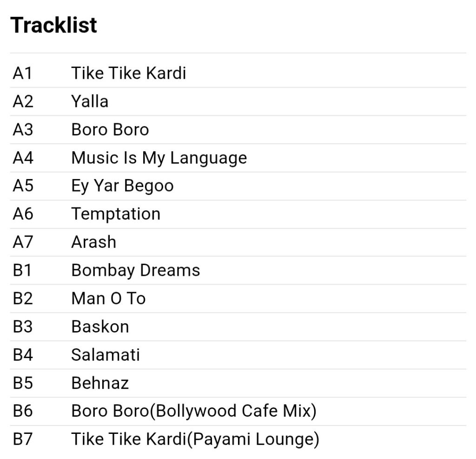The height and width of the screenshot is (459, 476).
Task: Select the A3 Boro Boro track
Action: coord(110,130)
